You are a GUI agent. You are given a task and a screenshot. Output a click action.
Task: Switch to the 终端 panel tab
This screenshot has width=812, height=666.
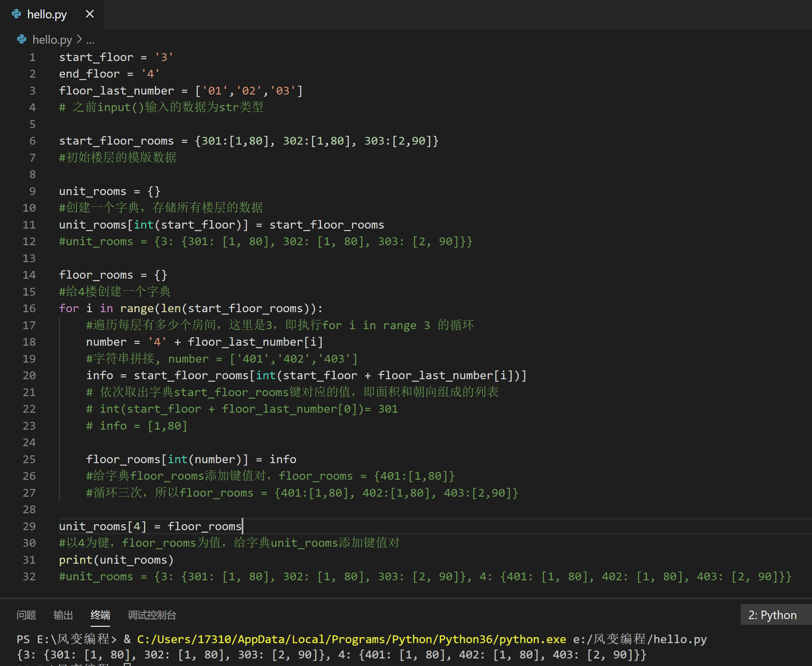pyautogui.click(x=100, y=614)
